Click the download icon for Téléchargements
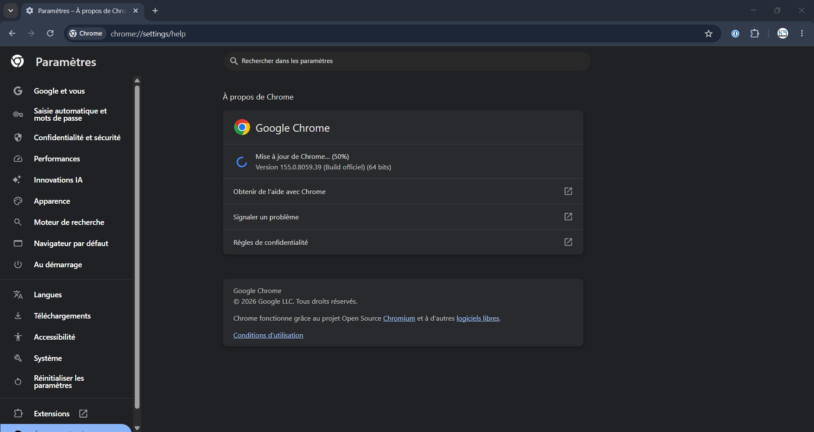 [18, 316]
